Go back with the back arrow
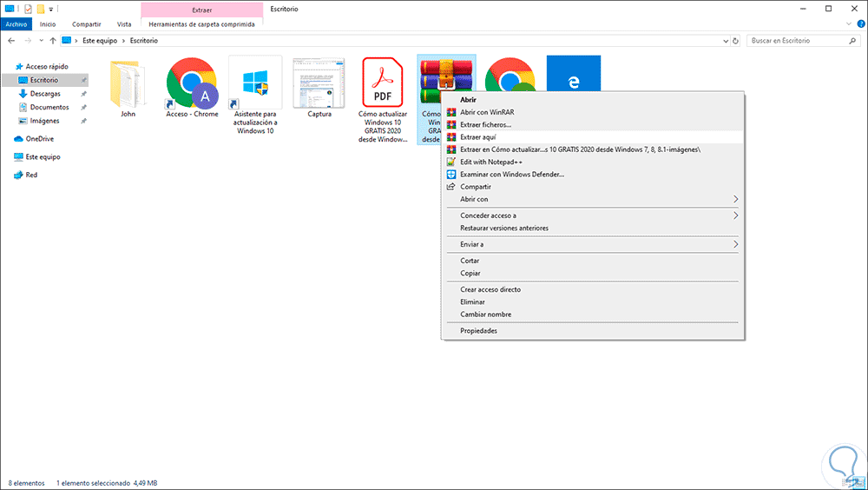 (11, 41)
